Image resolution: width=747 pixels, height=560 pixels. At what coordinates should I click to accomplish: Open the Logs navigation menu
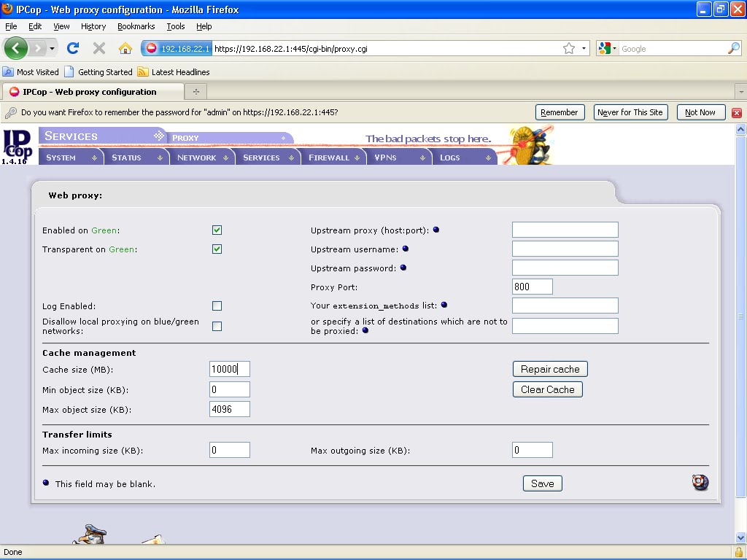click(465, 157)
